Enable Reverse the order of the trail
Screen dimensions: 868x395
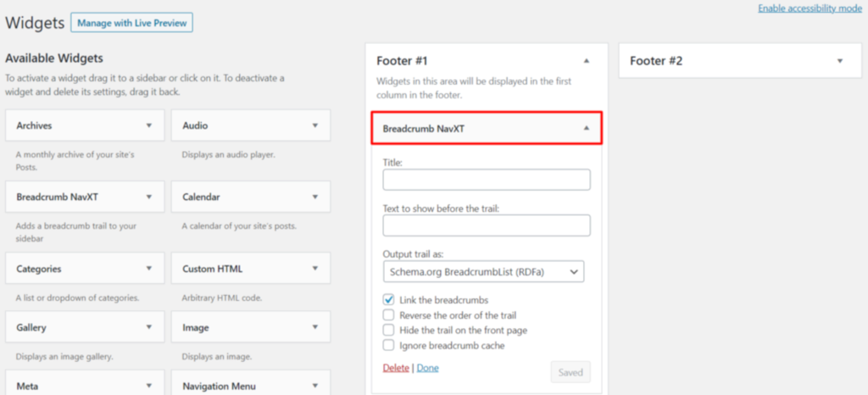point(389,315)
